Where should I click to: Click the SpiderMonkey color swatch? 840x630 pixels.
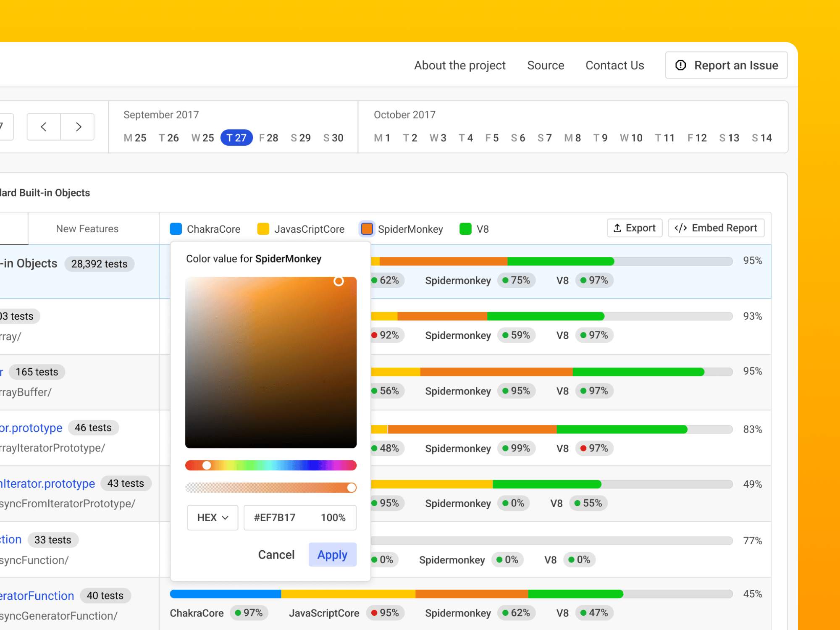click(x=367, y=229)
